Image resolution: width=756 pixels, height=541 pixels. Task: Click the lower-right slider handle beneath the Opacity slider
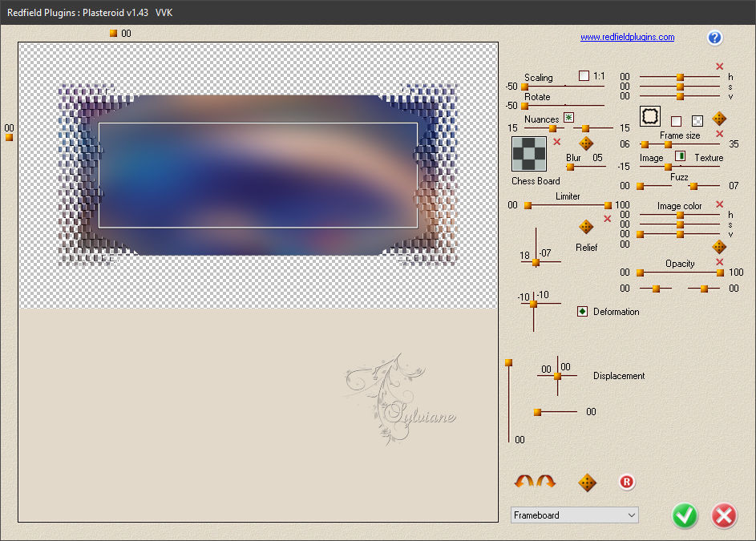704,289
